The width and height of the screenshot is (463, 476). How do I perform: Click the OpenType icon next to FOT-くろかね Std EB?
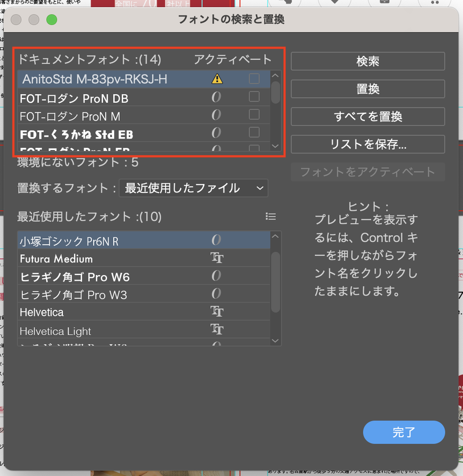click(x=216, y=133)
